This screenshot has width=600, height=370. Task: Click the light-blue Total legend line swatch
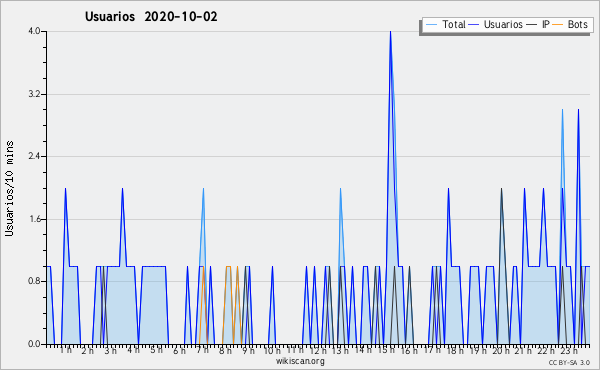[431, 25]
